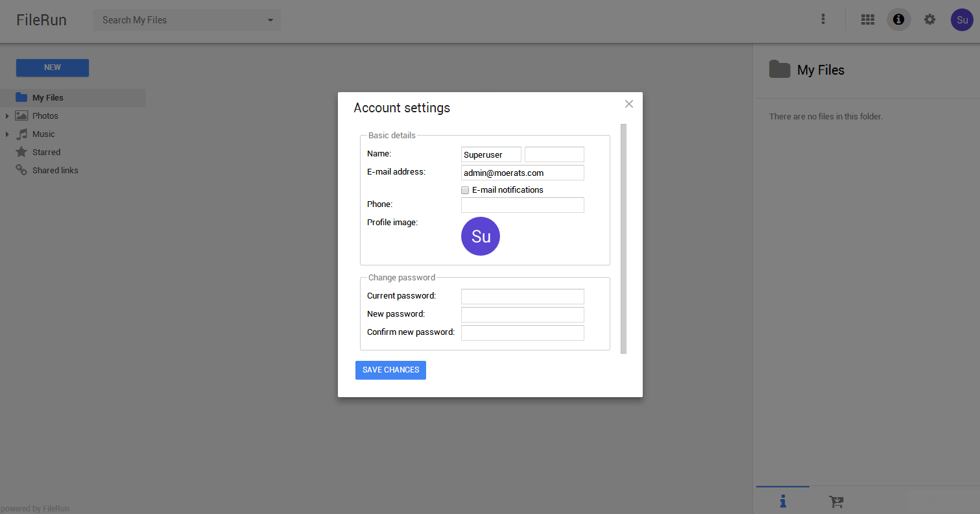Click the first name field containing Superuser
This screenshot has height=514, width=980.
[491, 154]
